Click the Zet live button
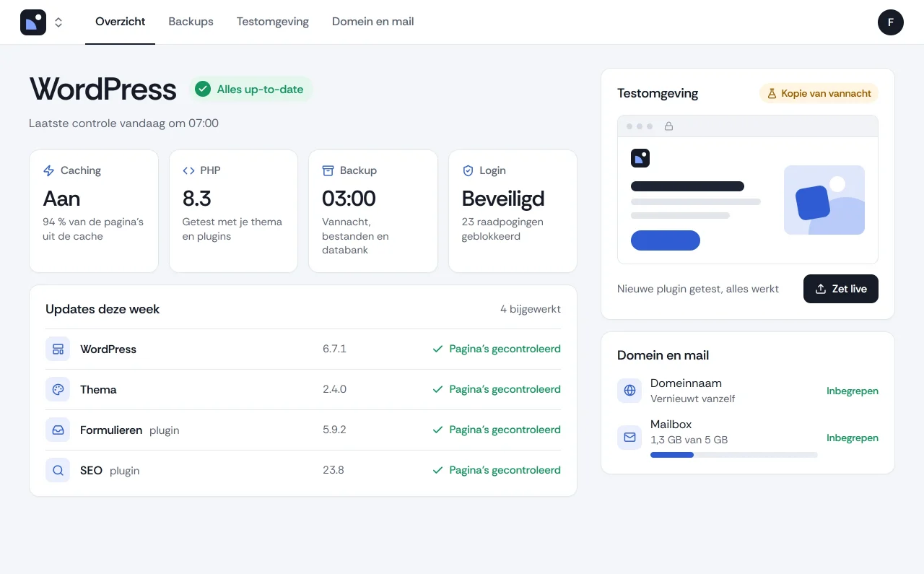 click(x=841, y=289)
